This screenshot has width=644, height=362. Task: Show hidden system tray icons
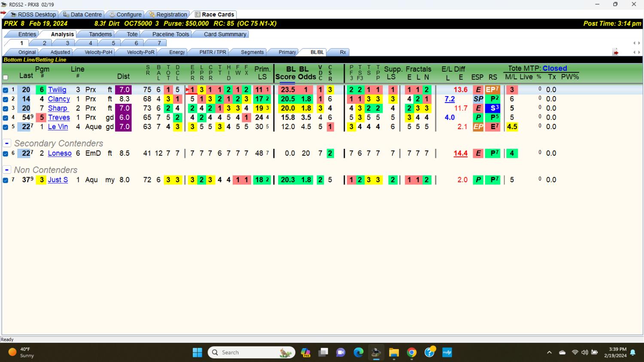[x=549, y=353]
